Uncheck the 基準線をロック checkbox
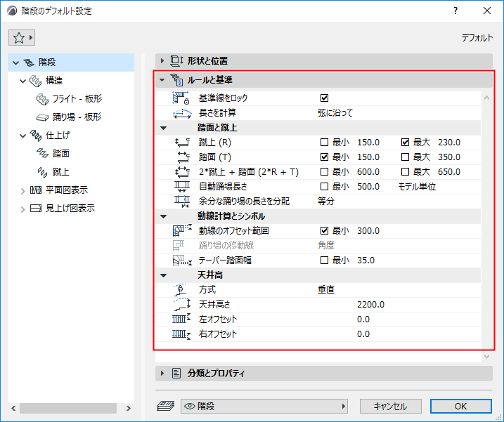The height and width of the screenshot is (422, 504). click(x=324, y=98)
